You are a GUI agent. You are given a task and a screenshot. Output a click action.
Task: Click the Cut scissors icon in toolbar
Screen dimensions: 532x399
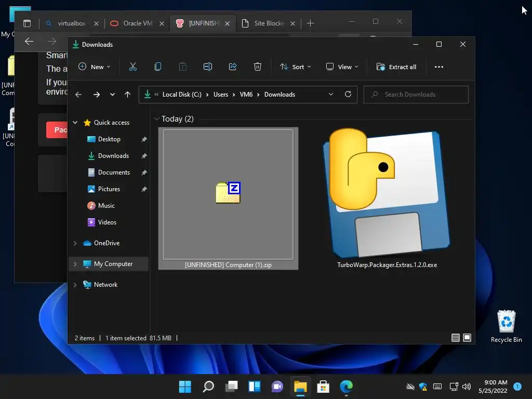[132, 67]
